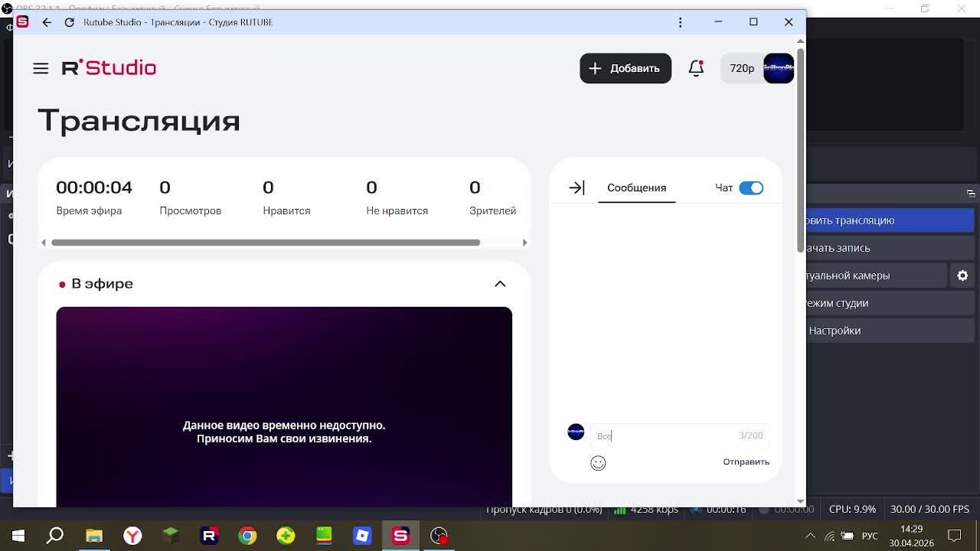Click the OBS 30.00 FPS status

point(929,510)
